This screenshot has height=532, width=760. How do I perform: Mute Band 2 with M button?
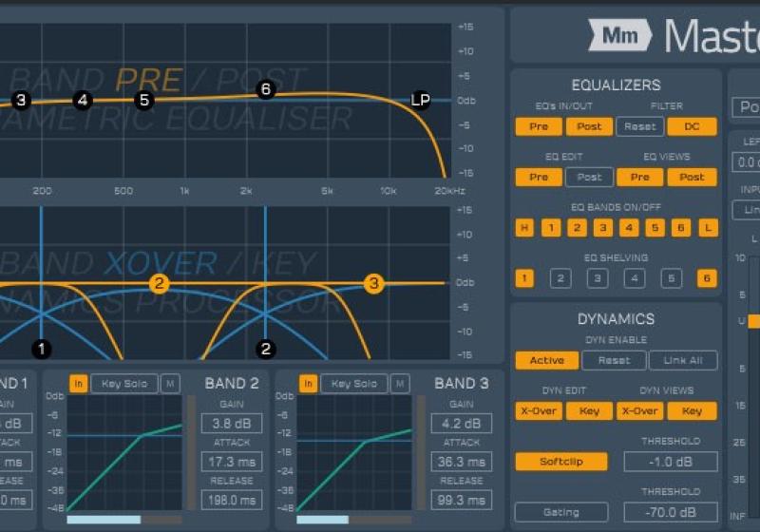pyautogui.click(x=170, y=384)
